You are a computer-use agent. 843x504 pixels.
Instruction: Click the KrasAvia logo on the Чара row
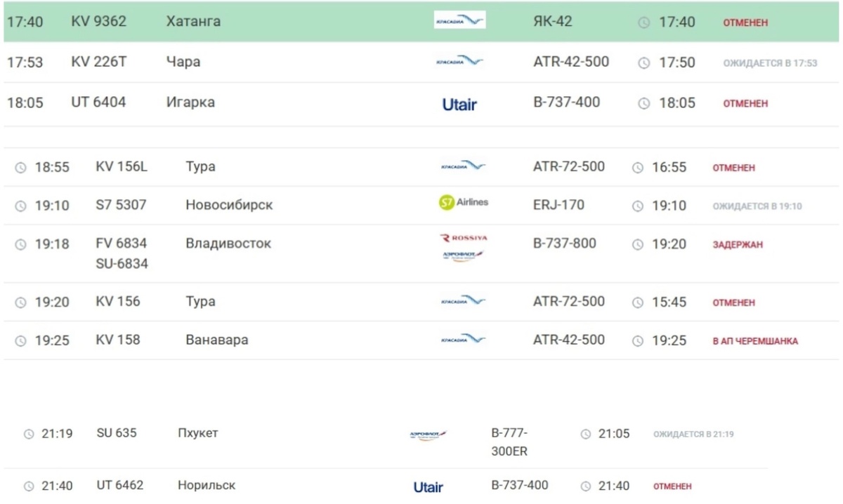pyautogui.click(x=459, y=62)
